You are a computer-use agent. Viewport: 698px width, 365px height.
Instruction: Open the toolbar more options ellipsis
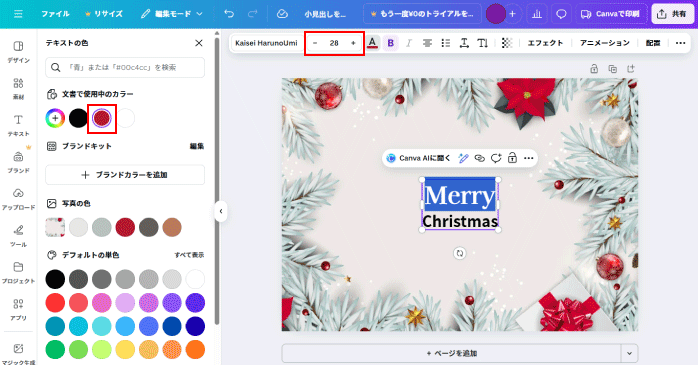680,43
